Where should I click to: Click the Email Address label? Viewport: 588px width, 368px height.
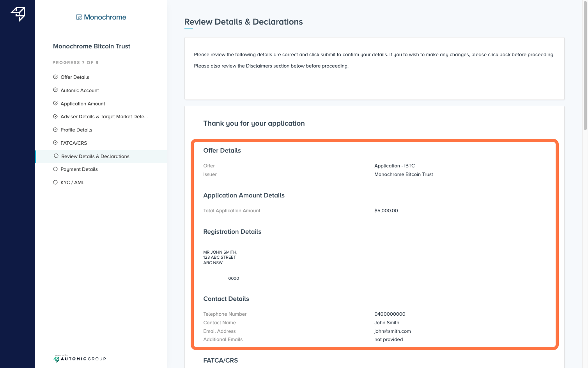pyautogui.click(x=219, y=331)
